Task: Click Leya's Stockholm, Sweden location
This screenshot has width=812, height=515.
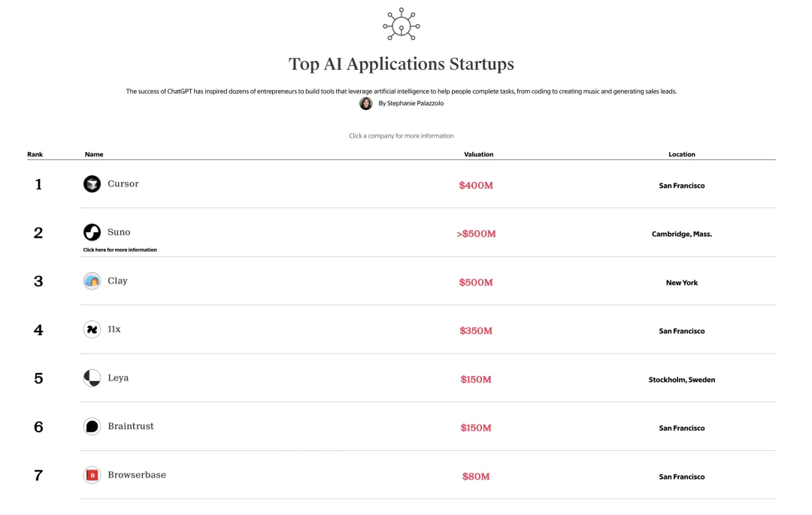Action: (681, 380)
